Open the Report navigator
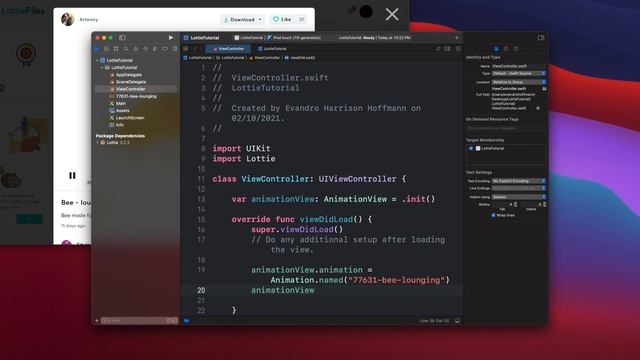Viewport: 640px width, 360px height. (x=175, y=49)
